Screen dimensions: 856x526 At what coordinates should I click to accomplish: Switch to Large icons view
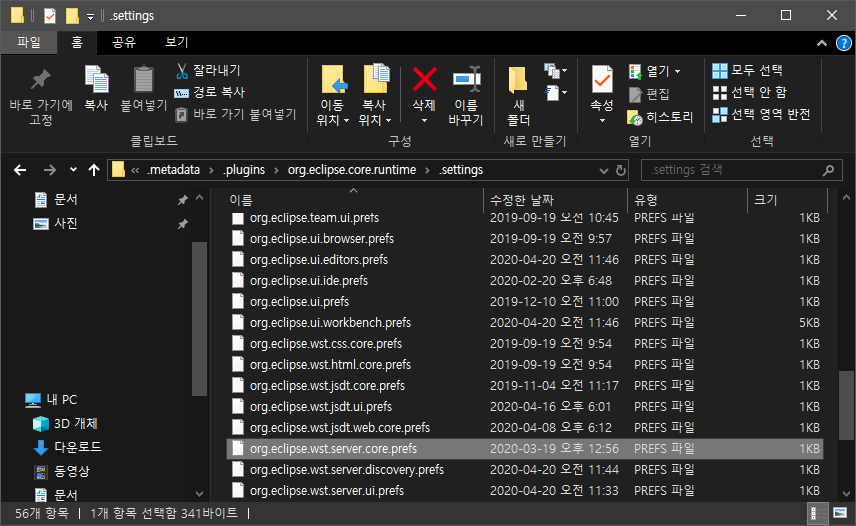tap(840, 513)
